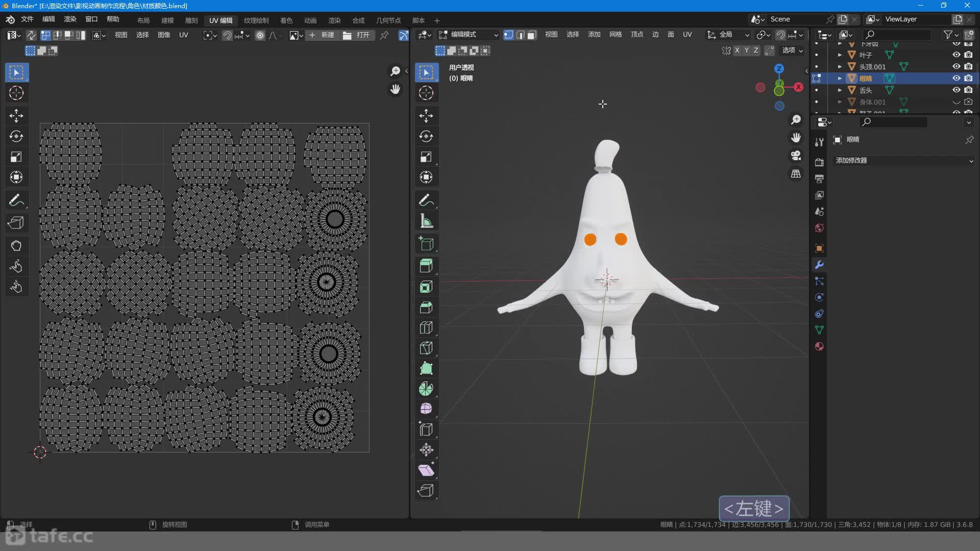The width and height of the screenshot is (980, 551).
Task: Select the Shrink/Fatten tool
Action: pos(426,449)
